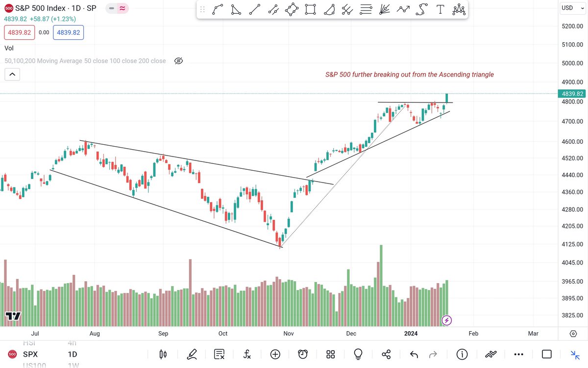Click the red sell price 4839.82 button
The image size is (588, 368).
(x=19, y=33)
